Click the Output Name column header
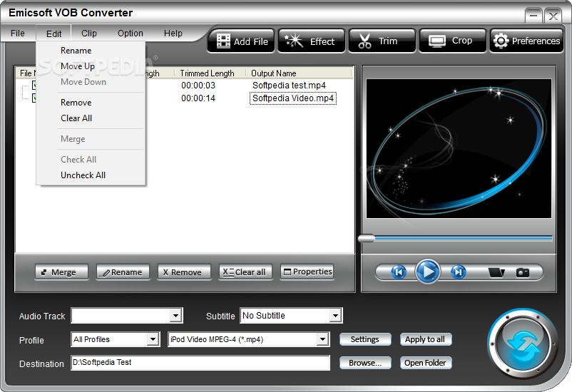572x392 pixels. click(298, 73)
